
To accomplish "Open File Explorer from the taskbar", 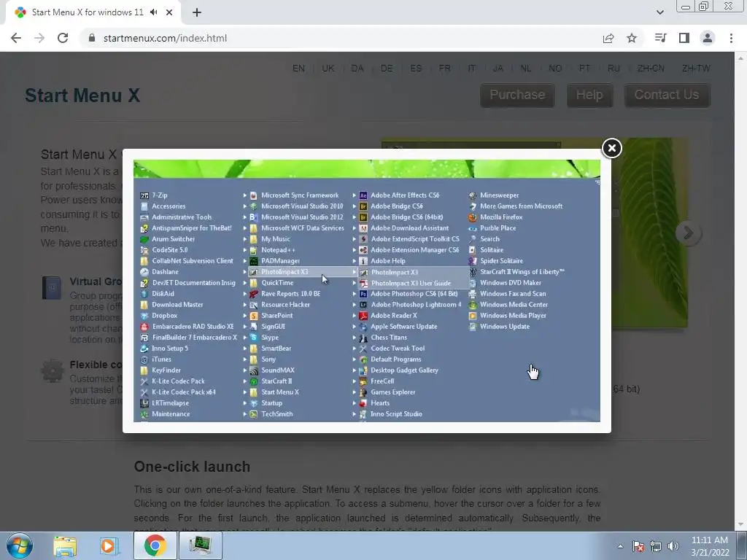I will (x=65, y=545).
